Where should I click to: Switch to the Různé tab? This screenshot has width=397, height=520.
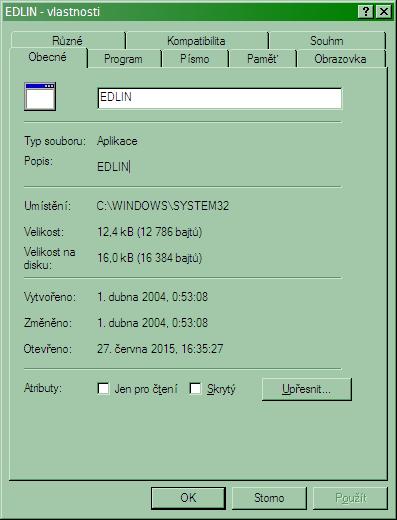(x=68, y=41)
